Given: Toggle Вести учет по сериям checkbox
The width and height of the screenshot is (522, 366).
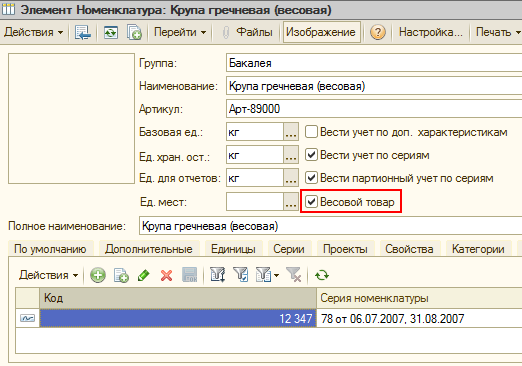Looking at the screenshot, I should pyautogui.click(x=311, y=155).
